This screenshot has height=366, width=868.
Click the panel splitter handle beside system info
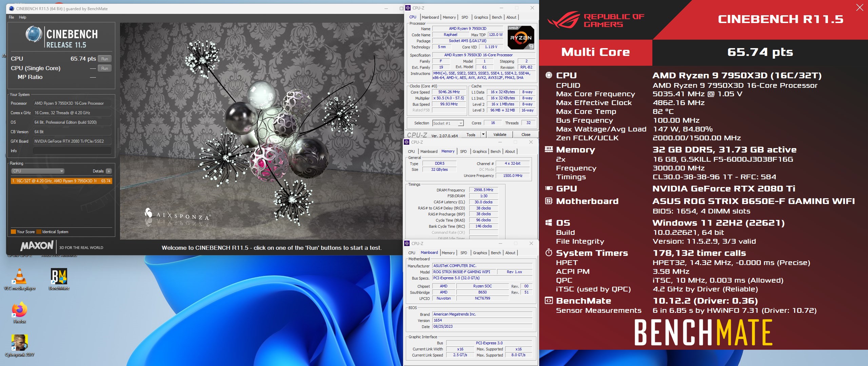tap(118, 138)
